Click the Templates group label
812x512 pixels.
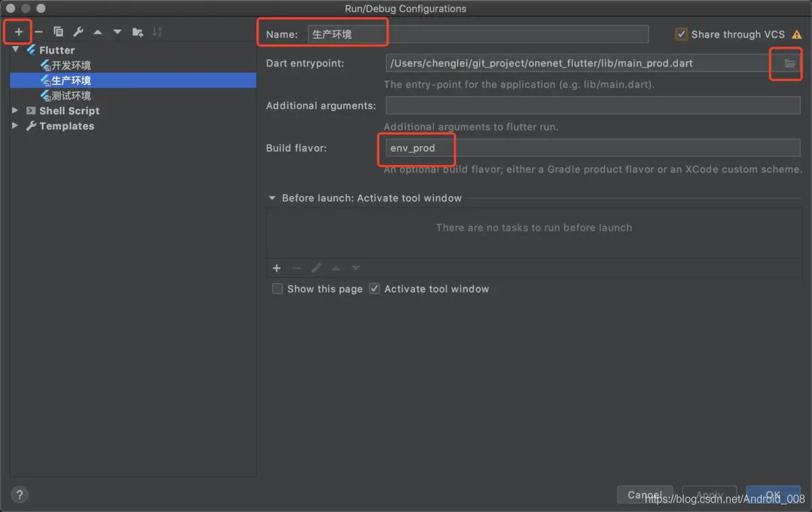click(66, 126)
